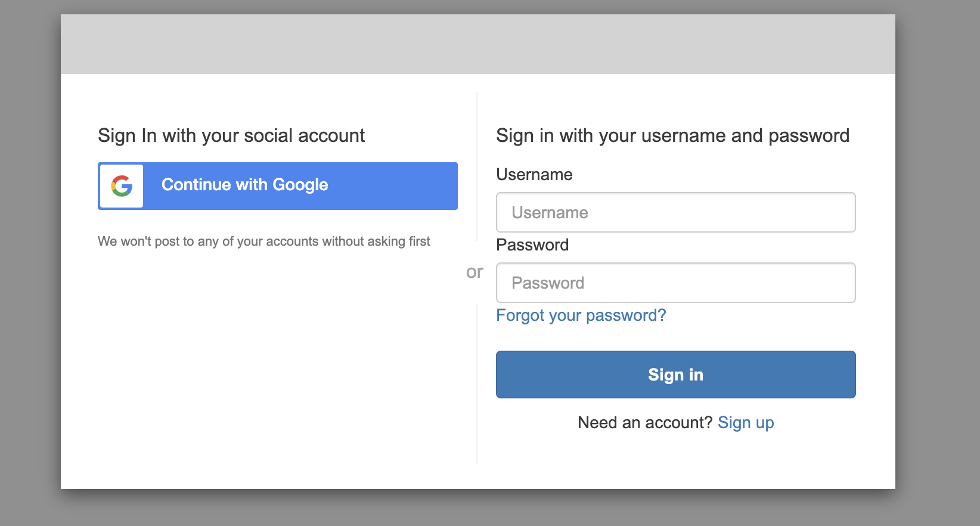Click the gray header banner
Image resolution: width=980 pixels, height=526 pixels.
click(478, 44)
